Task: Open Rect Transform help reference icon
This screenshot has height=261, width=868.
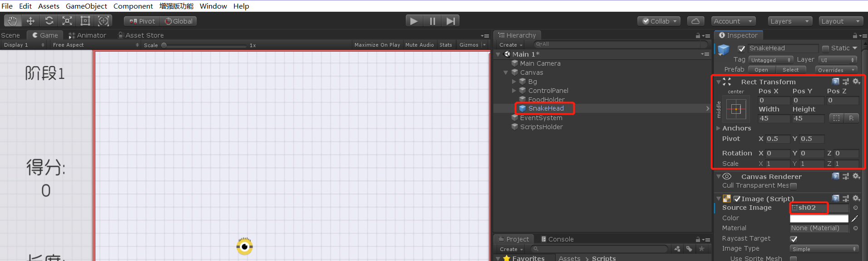Action: 836,82
